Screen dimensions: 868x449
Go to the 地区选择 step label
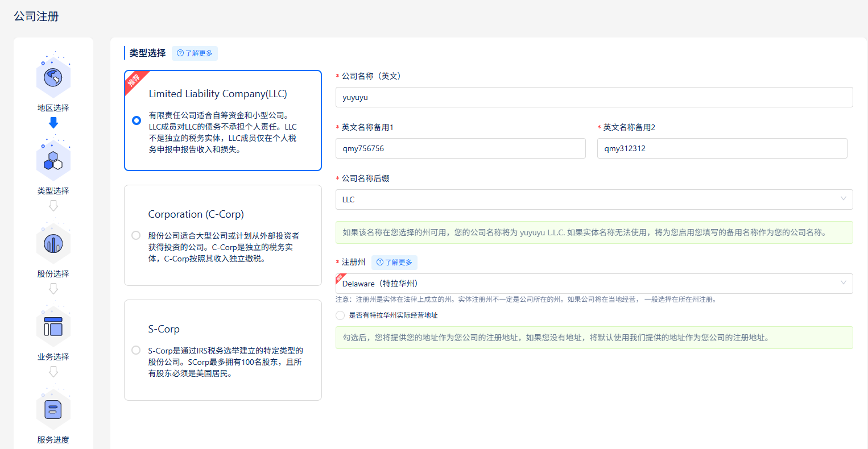pos(53,108)
